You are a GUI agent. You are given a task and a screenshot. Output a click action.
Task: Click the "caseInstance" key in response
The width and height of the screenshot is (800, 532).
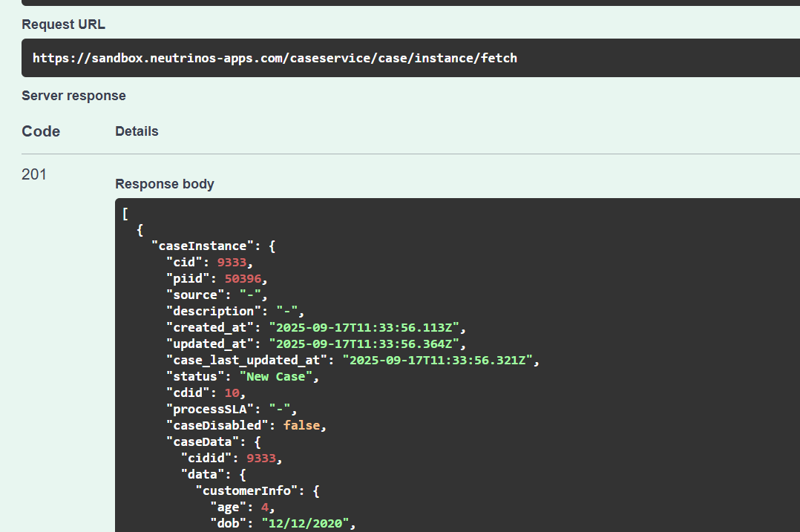pos(198,246)
